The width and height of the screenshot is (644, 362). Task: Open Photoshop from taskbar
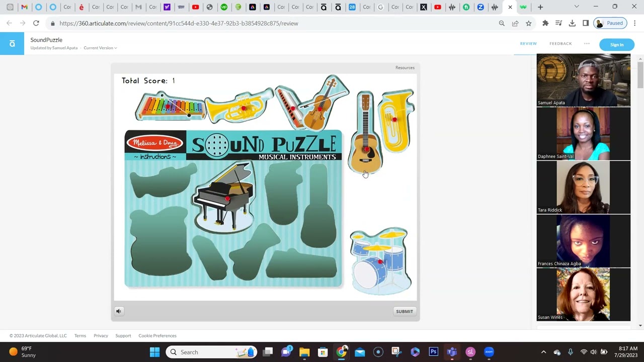tap(433, 352)
